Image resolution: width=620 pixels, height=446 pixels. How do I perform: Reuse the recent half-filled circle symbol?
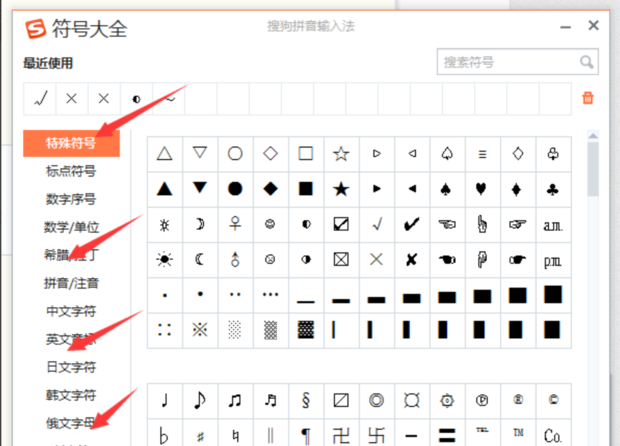(x=136, y=98)
